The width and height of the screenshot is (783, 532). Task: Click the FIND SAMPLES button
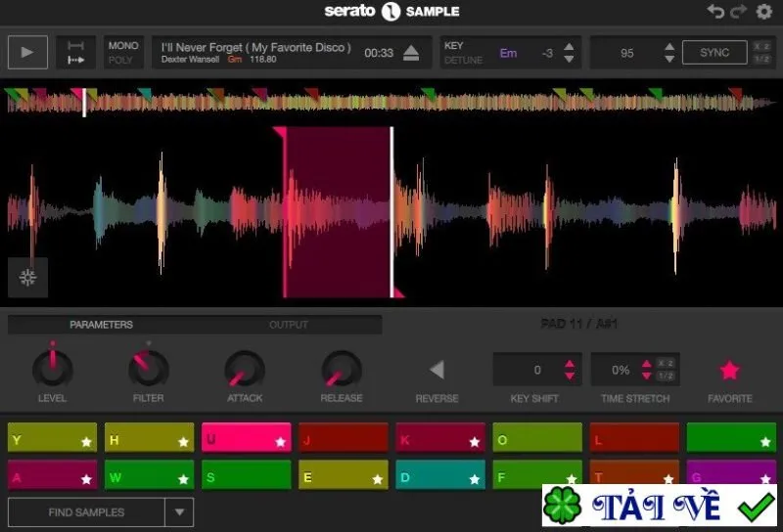point(86,512)
